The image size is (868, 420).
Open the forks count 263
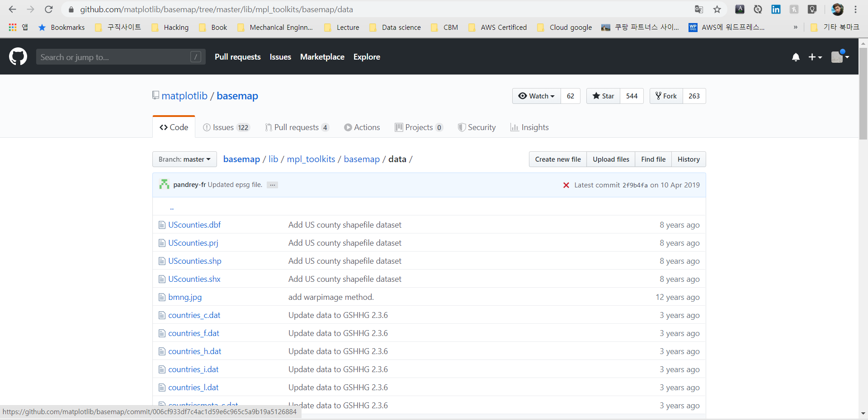point(694,96)
